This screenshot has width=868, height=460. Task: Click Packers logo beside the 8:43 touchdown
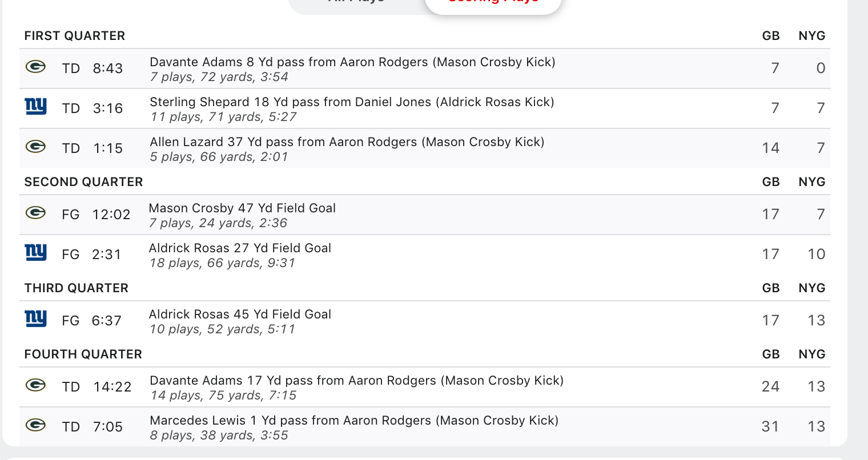pos(35,67)
